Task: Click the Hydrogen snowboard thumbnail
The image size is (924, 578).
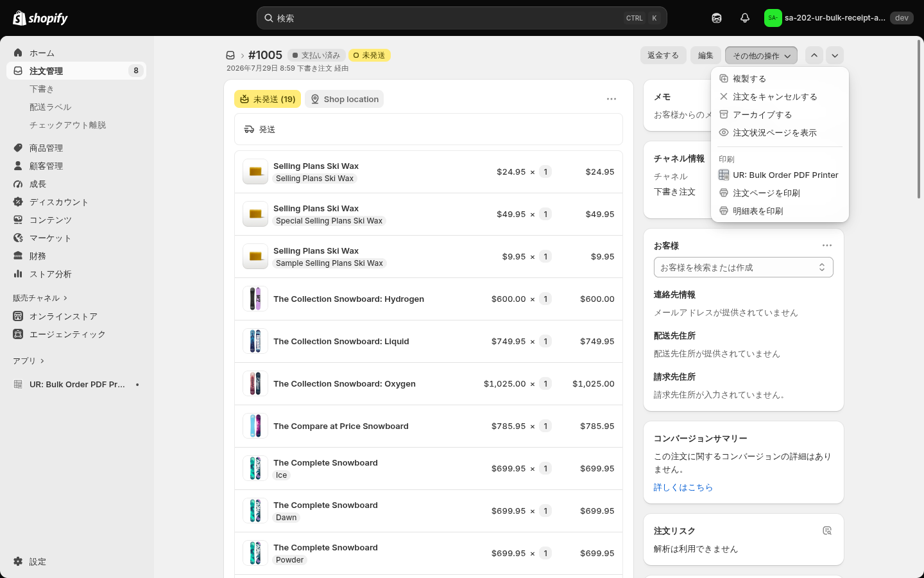Action: [255, 299]
